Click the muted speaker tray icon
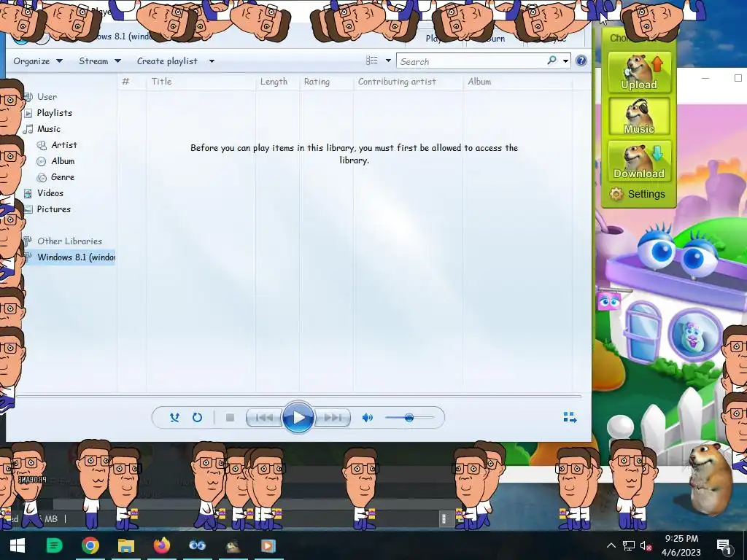The height and width of the screenshot is (560, 747). click(646, 545)
